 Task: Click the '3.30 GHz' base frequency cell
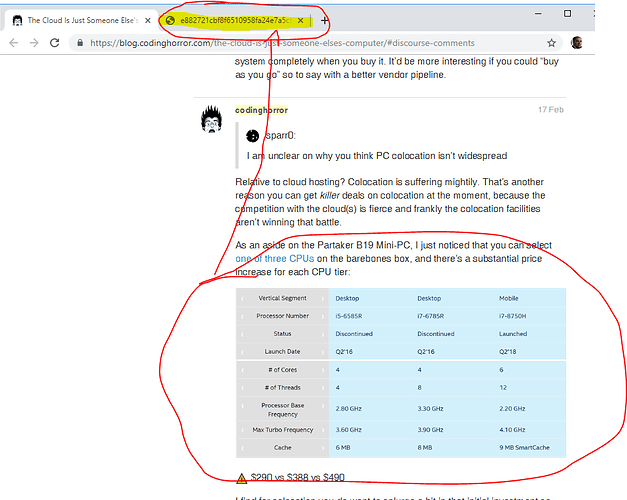coord(430,409)
